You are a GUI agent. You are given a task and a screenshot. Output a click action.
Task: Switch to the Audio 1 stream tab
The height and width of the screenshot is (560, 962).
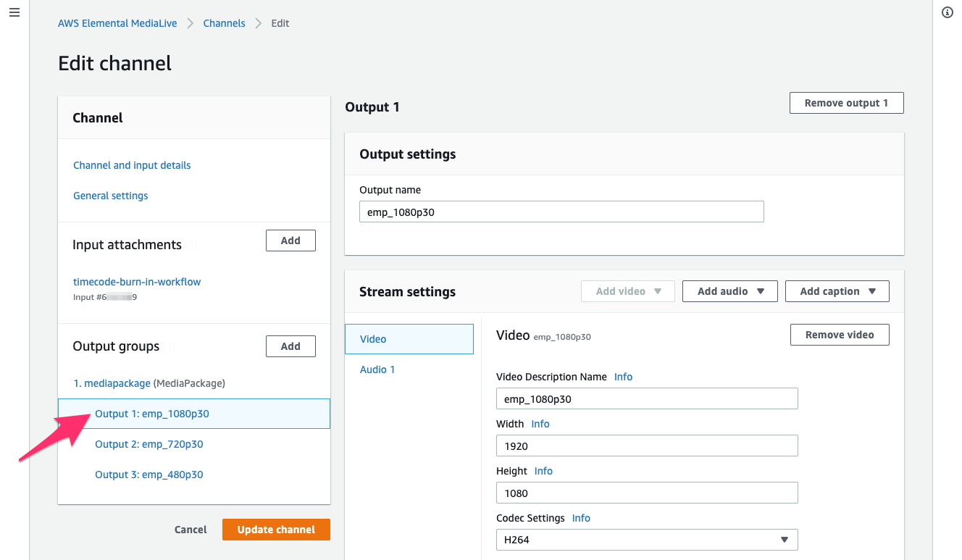(377, 369)
